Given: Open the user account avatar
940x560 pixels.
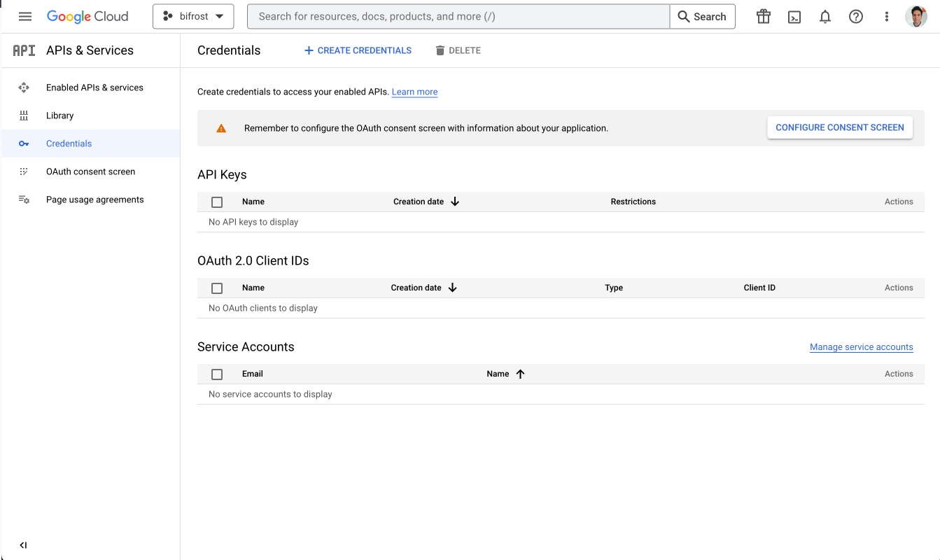Looking at the screenshot, I should click(x=916, y=16).
